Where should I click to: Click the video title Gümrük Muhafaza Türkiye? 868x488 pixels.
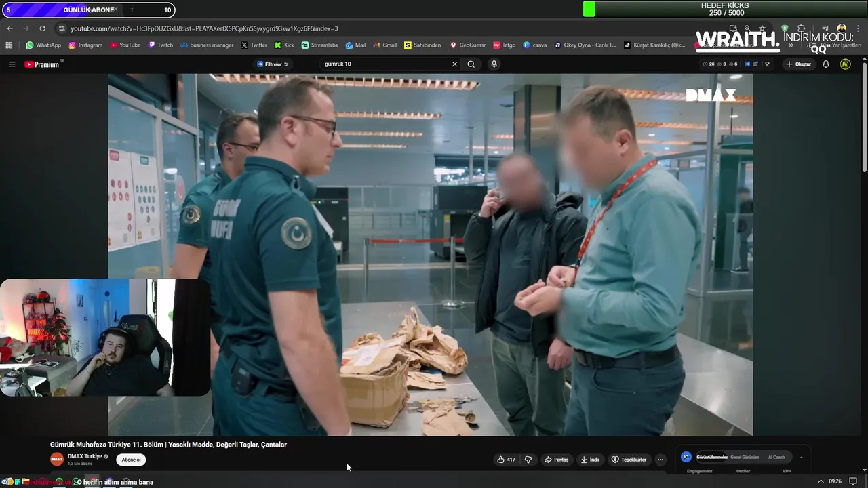click(x=168, y=445)
